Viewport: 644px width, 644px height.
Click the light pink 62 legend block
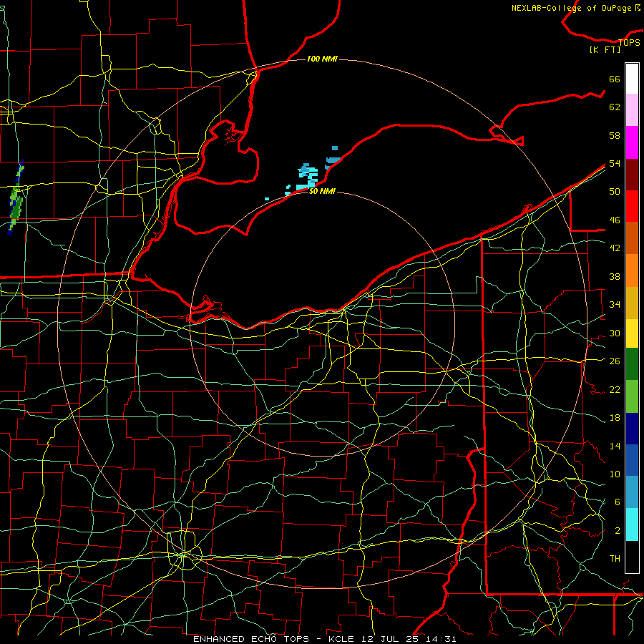tap(632, 109)
